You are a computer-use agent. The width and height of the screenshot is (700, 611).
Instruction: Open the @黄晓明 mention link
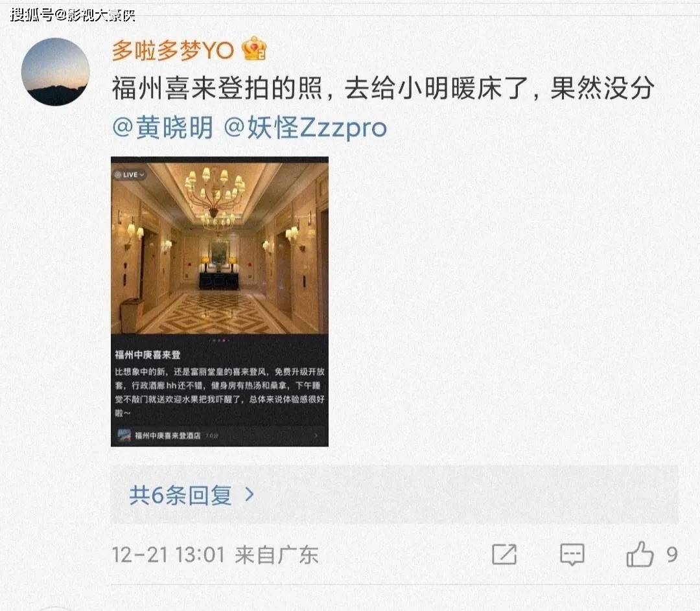coord(163,128)
